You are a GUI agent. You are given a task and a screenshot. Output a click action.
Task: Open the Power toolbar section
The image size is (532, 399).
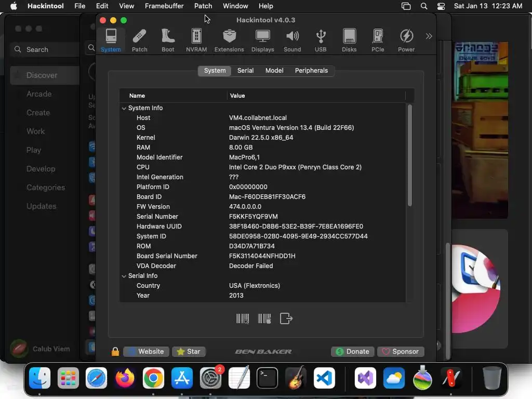tap(406, 40)
